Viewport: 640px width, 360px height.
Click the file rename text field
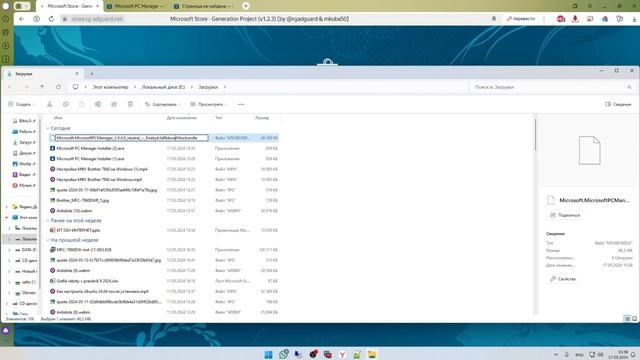point(131,138)
